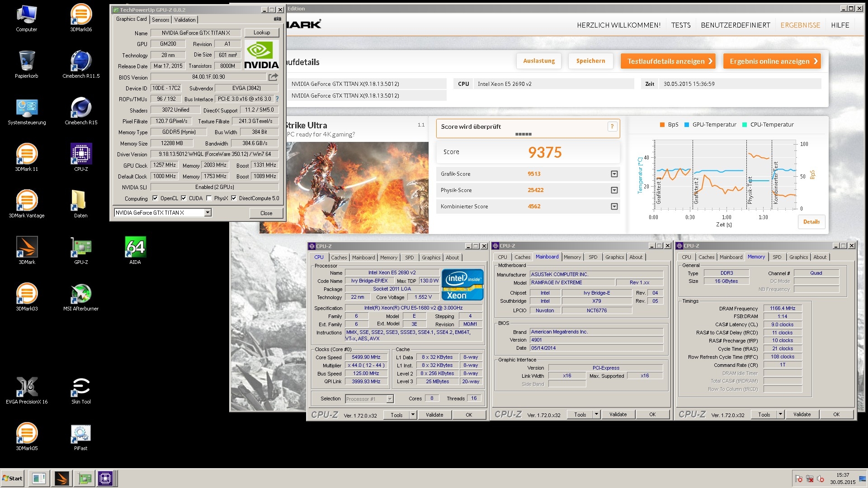
Task: Open the Daten folder icon
Action: pyautogui.click(x=81, y=204)
